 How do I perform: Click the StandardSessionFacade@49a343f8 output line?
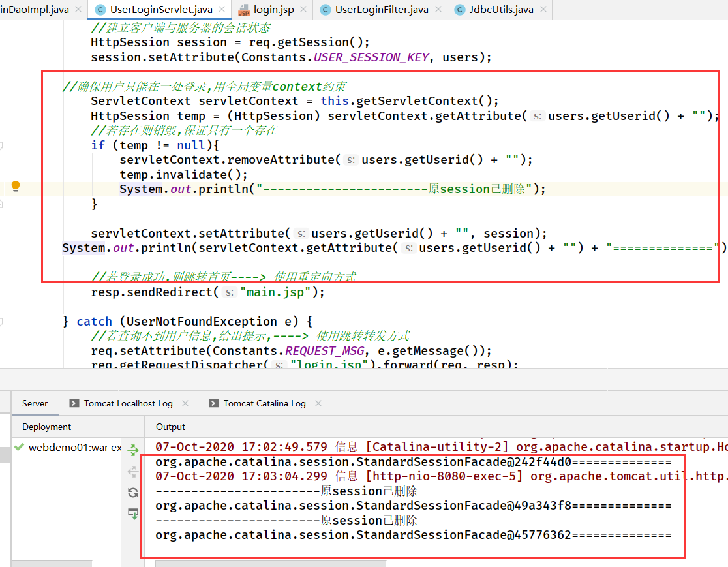pyautogui.click(x=413, y=505)
